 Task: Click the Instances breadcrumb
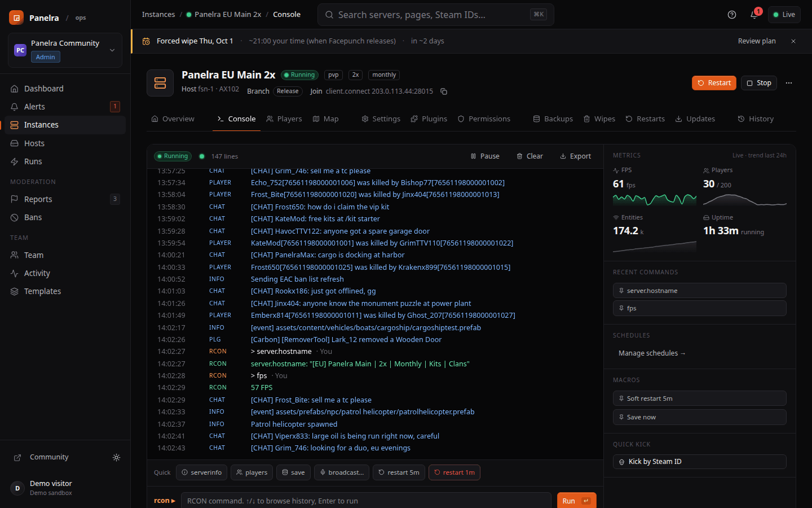click(x=158, y=15)
